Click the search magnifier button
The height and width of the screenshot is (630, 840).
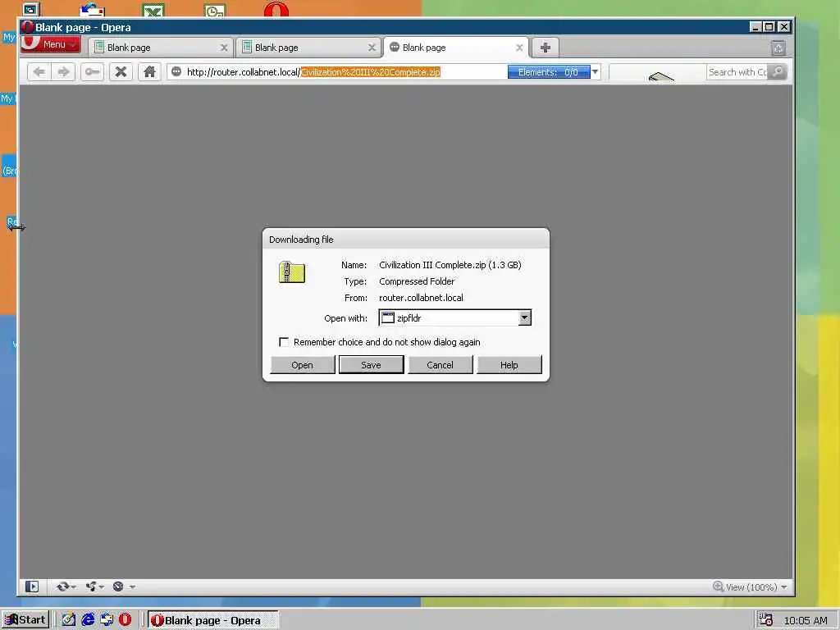pyautogui.click(x=778, y=72)
